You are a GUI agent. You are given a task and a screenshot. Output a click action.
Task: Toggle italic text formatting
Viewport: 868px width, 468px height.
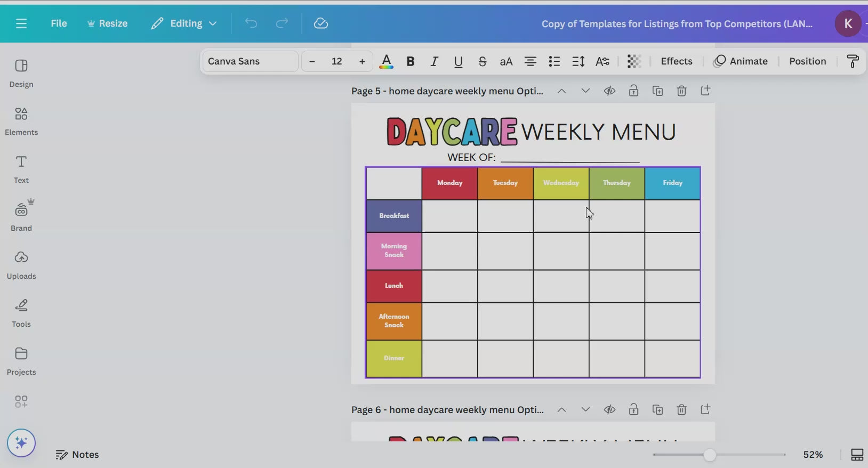[x=434, y=62]
